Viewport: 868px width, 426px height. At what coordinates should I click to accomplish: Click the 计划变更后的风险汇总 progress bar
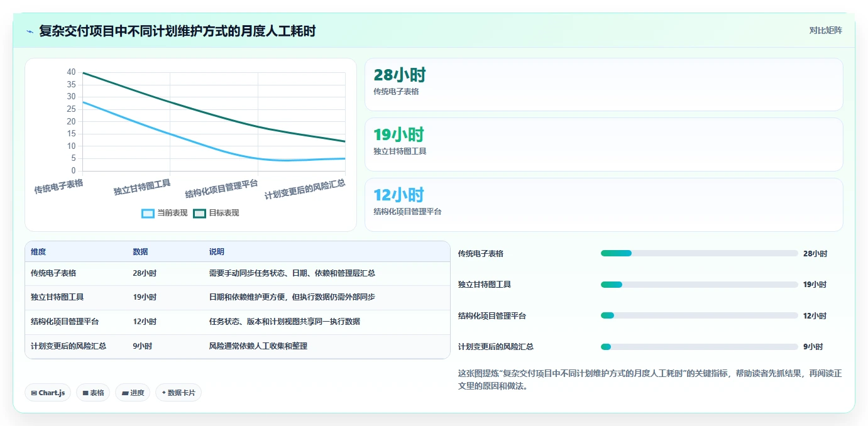699,347
